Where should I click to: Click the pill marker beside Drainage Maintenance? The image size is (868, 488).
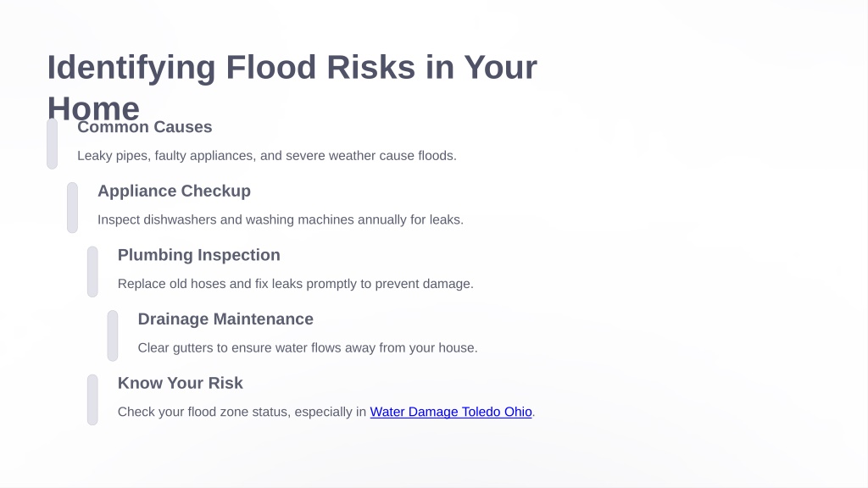point(113,335)
